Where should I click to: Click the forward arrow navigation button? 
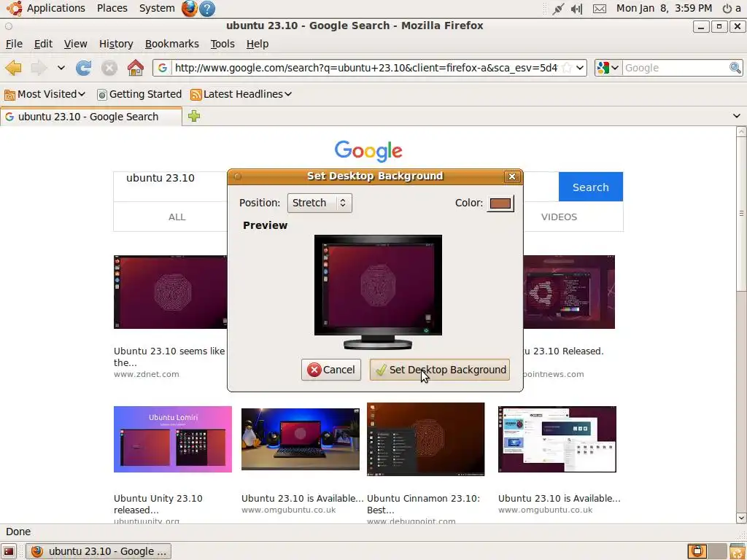click(x=39, y=68)
